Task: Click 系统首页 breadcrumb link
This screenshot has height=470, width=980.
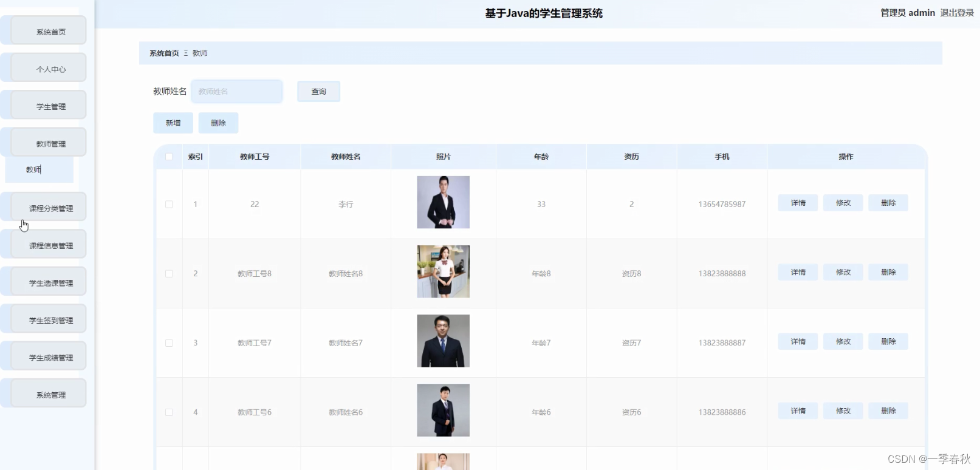Action: click(x=164, y=53)
